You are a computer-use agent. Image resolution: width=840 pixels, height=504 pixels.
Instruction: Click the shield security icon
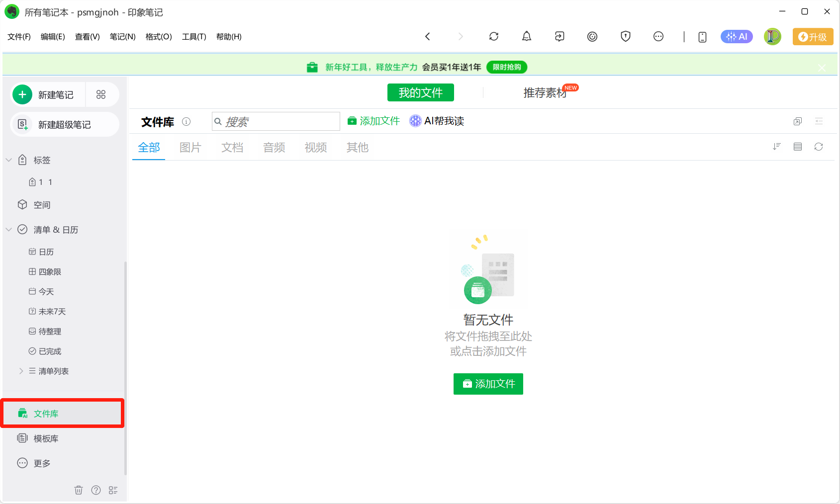626,36
